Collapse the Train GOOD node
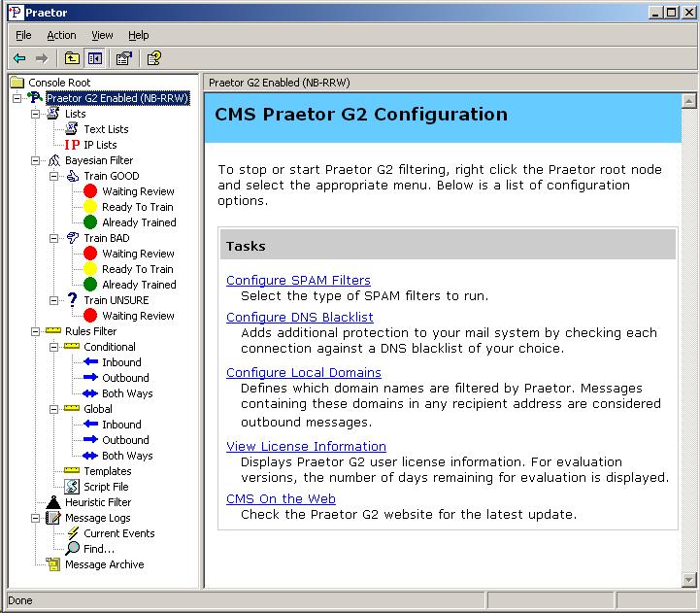 [53, 176]
